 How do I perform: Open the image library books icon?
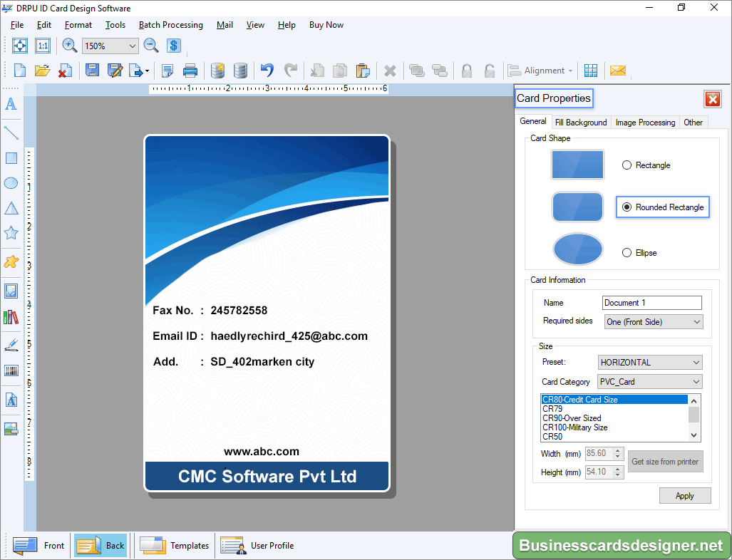pos(11,317)
